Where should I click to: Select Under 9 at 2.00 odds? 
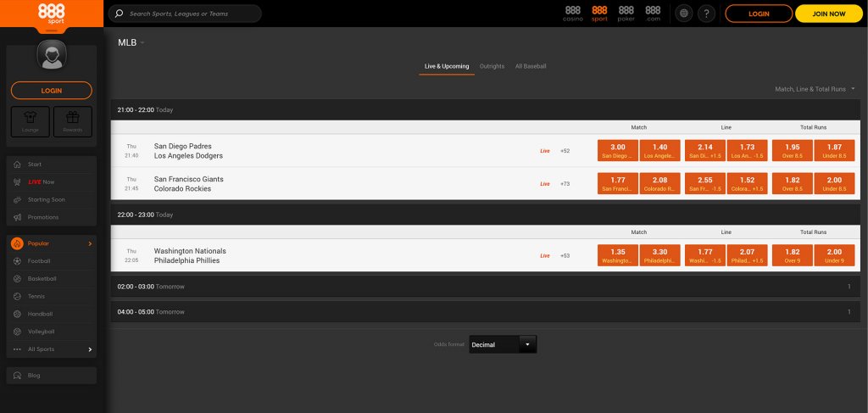pyautogui.click(x=834, y=255)
